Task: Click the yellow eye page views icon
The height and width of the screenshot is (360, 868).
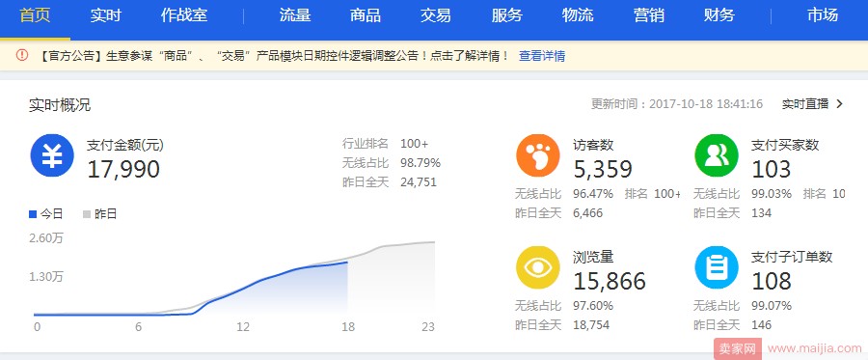Action: pyautogui.click(x=538, y=267)
